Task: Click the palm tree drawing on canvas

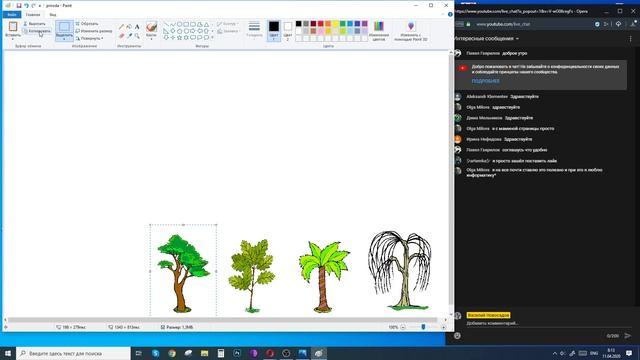Action: tap(324, 276)
